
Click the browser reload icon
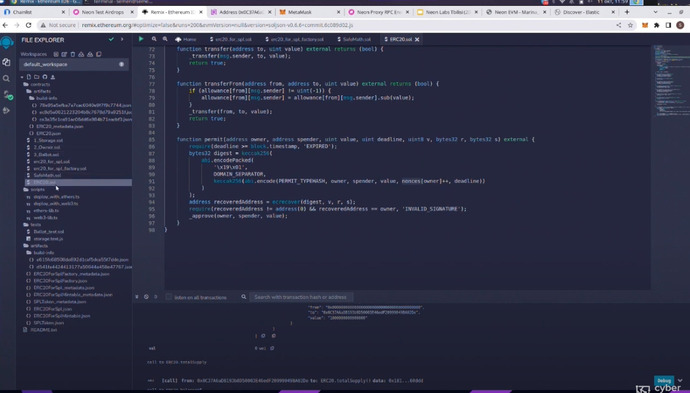tap(29, 26)
